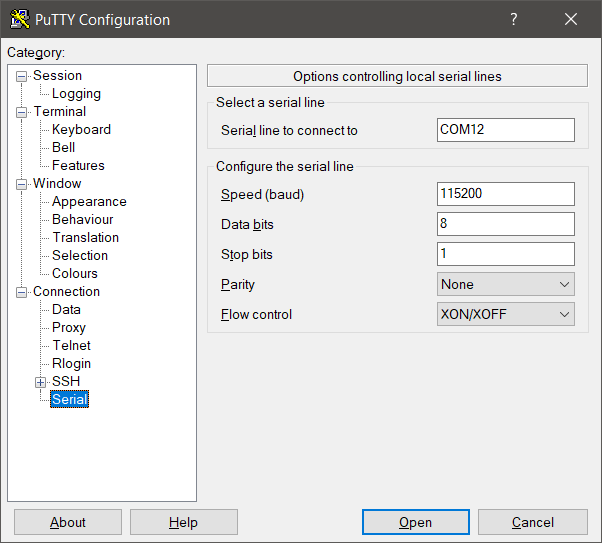
Task: Collapse the Session tree node
Action: pos(21,76)
